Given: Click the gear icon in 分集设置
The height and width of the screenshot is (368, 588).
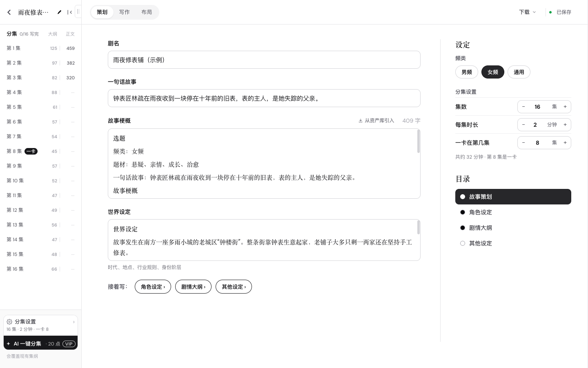Looking at the screenshot, I should 9,322.
